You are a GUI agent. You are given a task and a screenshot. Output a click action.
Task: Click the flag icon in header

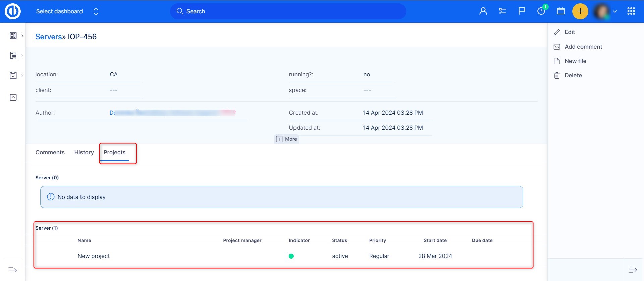click(x=522, y=11)
